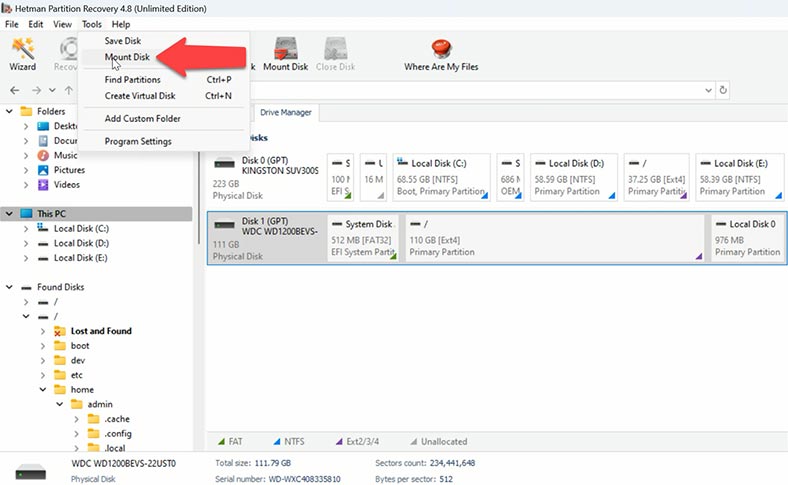The width and height of the screenshot is (788, 485).
Task: Go forward with the right arrow
Action: pos(36,90)
